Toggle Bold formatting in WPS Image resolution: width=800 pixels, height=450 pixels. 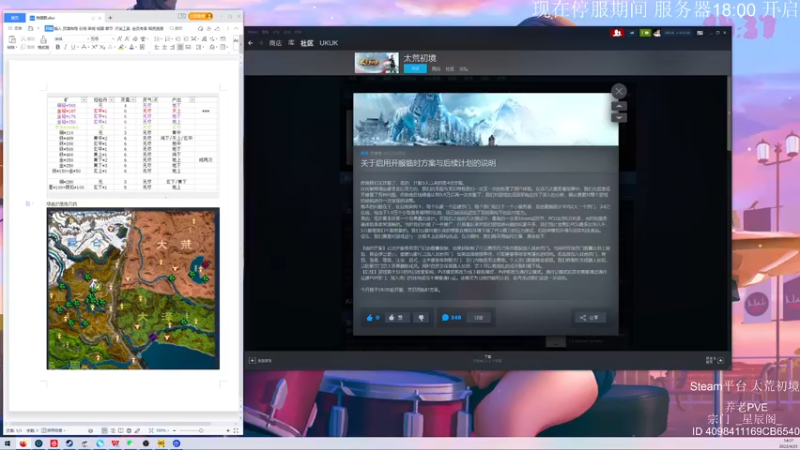pos(58,47)
